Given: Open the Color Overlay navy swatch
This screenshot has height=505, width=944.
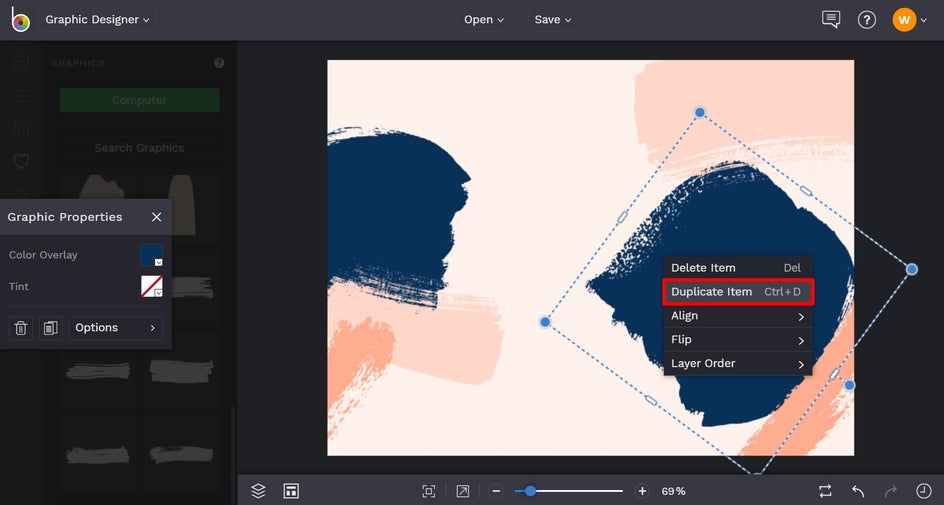Looking at the screenshot, I should 152,255.
